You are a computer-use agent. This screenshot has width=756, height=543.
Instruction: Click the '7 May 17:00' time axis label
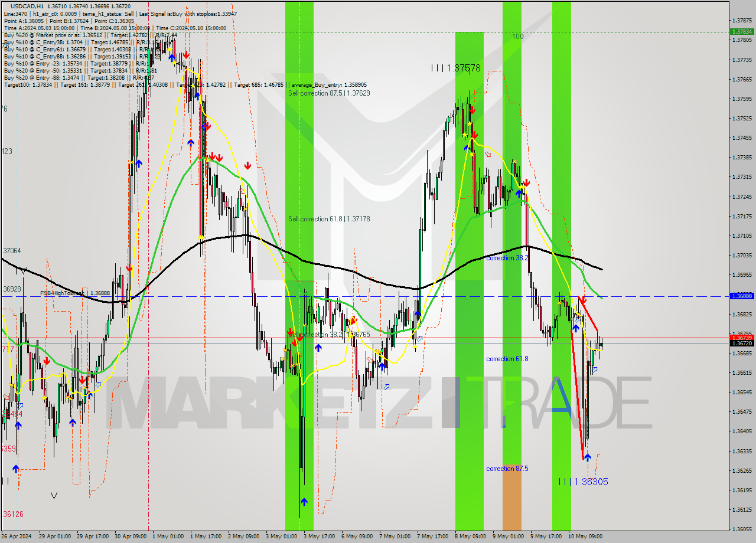point(434,537)
